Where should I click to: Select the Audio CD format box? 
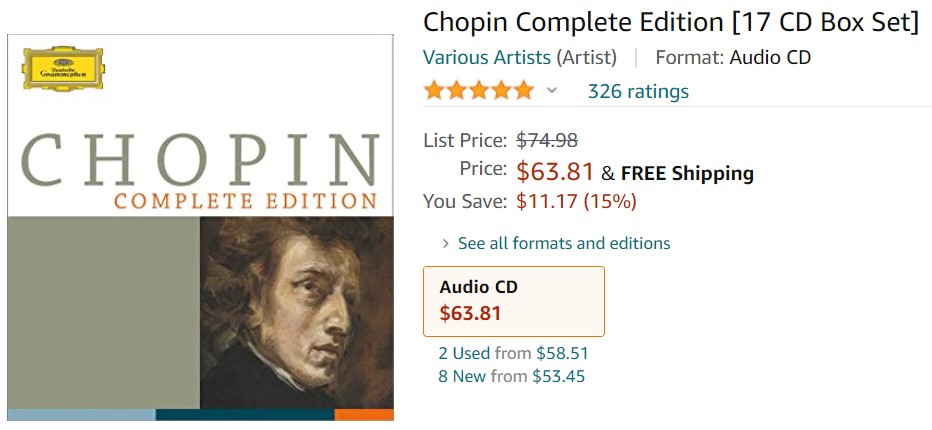[x=513, y=300]
